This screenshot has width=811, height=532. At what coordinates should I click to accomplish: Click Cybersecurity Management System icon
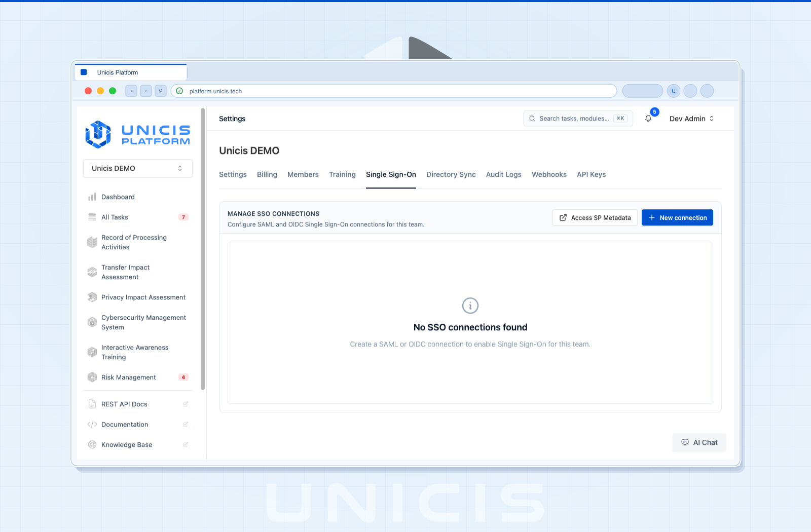pyautogui.click(x=92, y=322)
